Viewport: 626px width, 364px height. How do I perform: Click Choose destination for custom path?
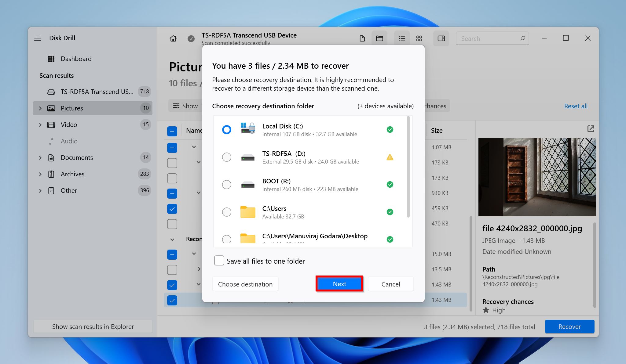[245, 284]
